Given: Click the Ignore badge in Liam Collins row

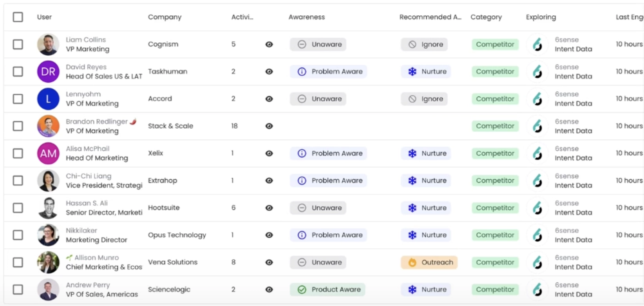Looking at the screenshot, I should [x=424, y=44].
